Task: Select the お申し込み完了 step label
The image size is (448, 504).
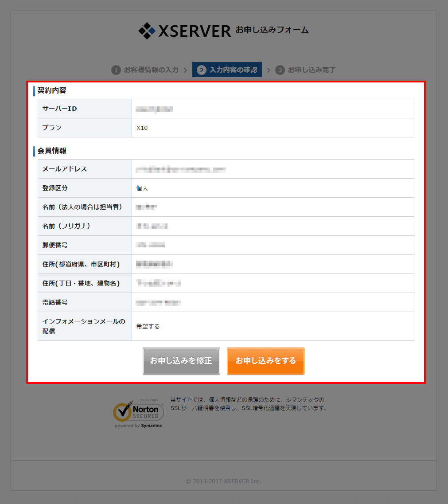Action: 312,70
